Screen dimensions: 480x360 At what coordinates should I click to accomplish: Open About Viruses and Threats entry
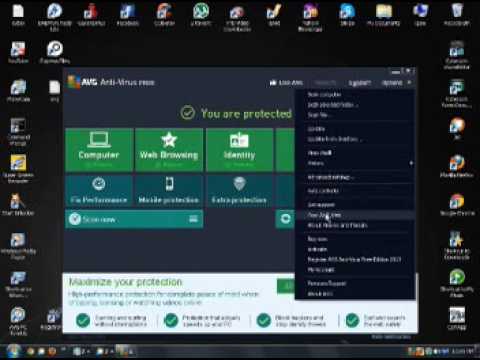point(337,225)
